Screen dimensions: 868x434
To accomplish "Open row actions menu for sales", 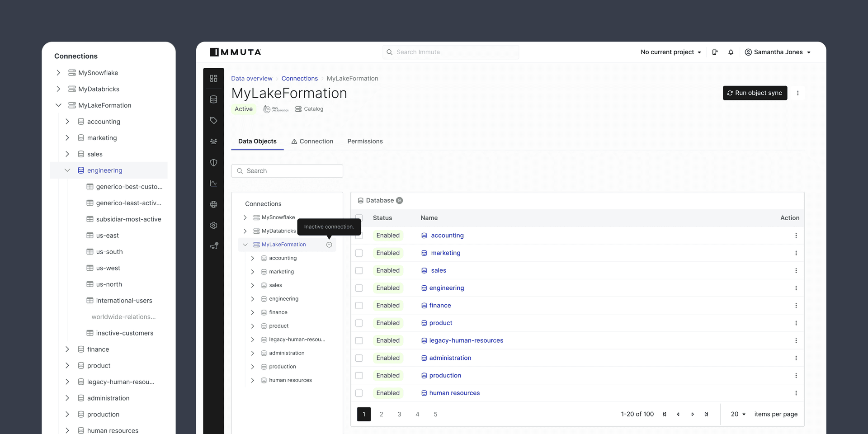I will pyautogui.click(x=796, y=270).
